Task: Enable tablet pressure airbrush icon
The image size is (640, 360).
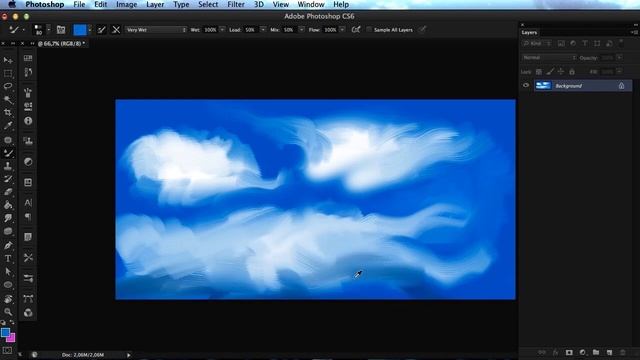Action: 356,30
